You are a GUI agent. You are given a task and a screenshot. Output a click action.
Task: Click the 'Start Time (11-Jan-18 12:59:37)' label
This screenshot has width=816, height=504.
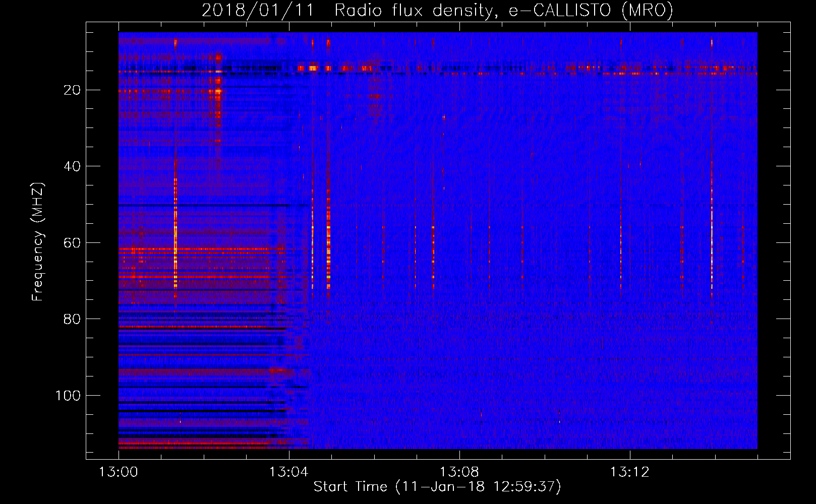click(x=437, y=487)
